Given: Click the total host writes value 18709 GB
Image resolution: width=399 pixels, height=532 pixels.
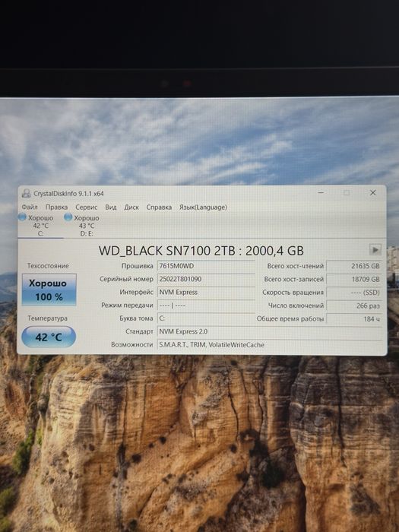Looking at the screenshot, I should 354,279.
